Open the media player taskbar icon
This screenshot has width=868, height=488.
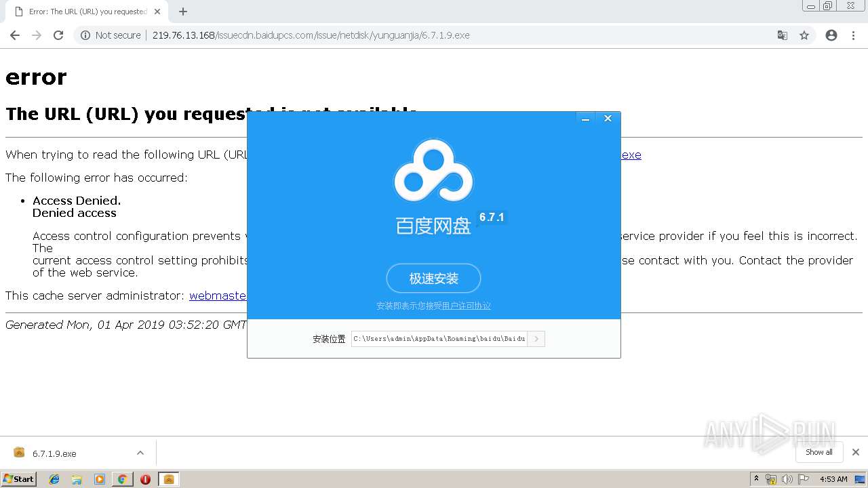(100, 479)
